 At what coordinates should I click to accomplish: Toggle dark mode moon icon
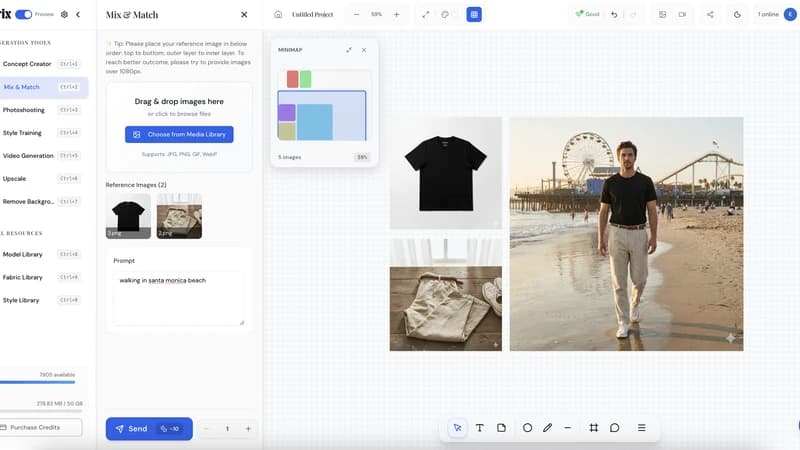tap(737, 14)
